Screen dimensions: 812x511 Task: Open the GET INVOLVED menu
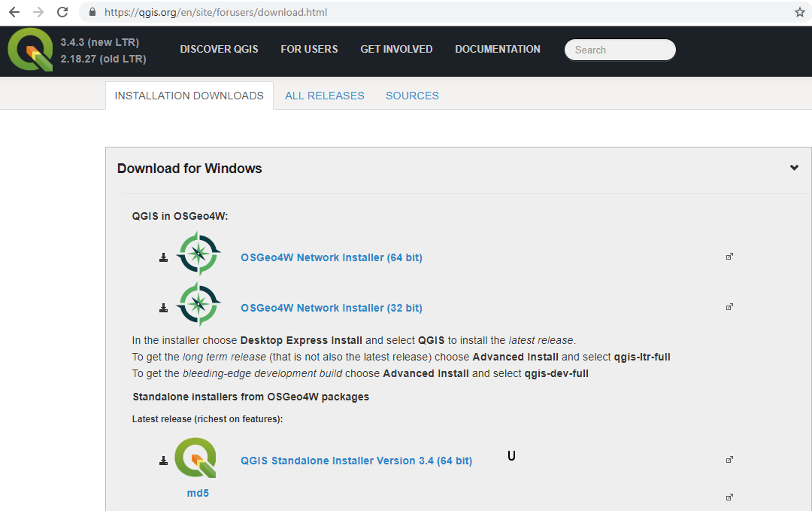[396, 49]
